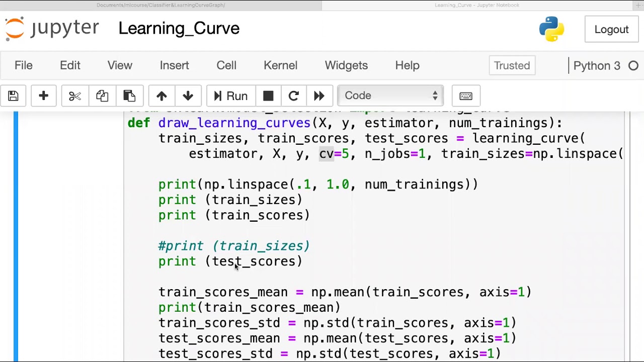The image size is (644, 362).
Task: Click the commented #print (train_sizes) line
Action: coord(234,246)
